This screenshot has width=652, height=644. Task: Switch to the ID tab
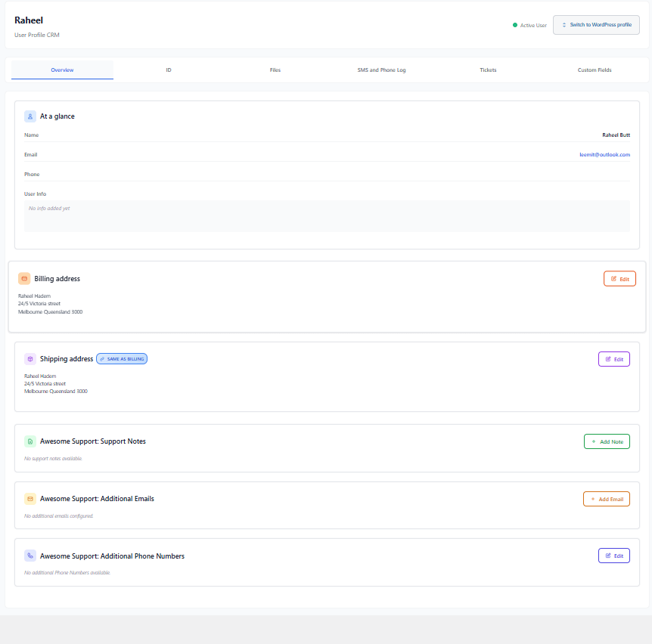[169, 70]
